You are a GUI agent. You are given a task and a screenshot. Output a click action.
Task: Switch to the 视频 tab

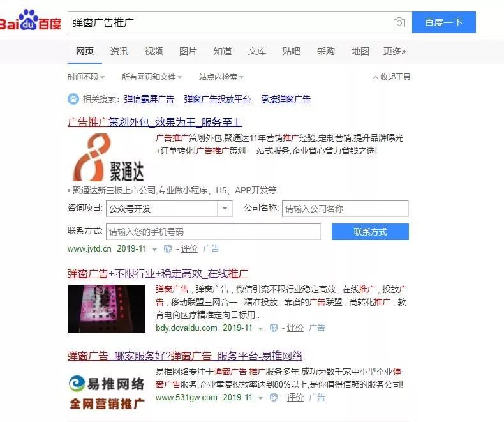(x=154, y=51)
